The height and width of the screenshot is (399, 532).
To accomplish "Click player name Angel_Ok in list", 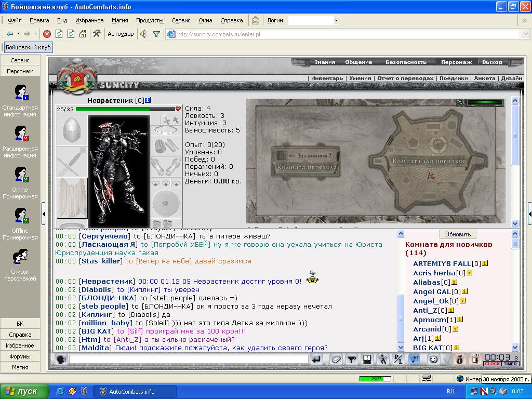I will (431, 301).
